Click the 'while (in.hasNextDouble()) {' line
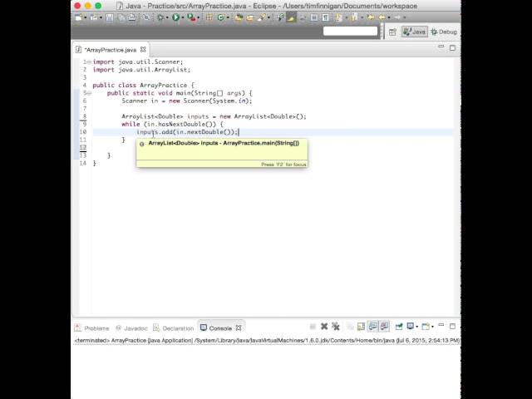The height and width of the screenshot is (399, 532). (172, 124)
